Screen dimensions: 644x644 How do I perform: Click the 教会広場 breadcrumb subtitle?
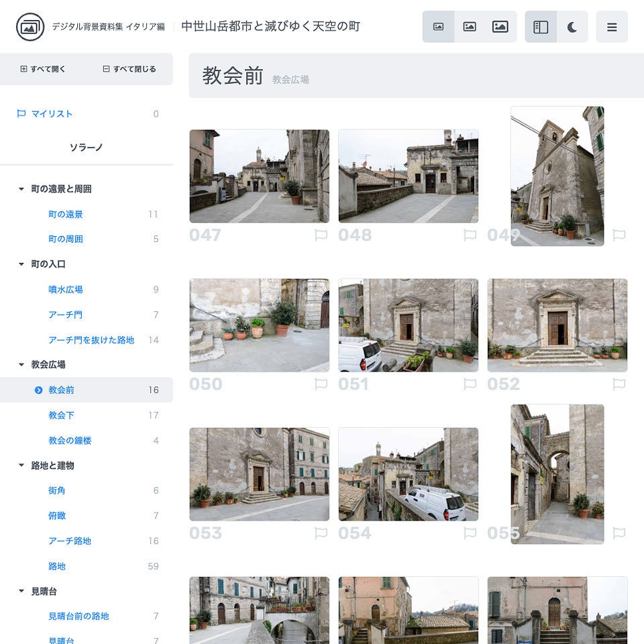(x=290, y=80)
